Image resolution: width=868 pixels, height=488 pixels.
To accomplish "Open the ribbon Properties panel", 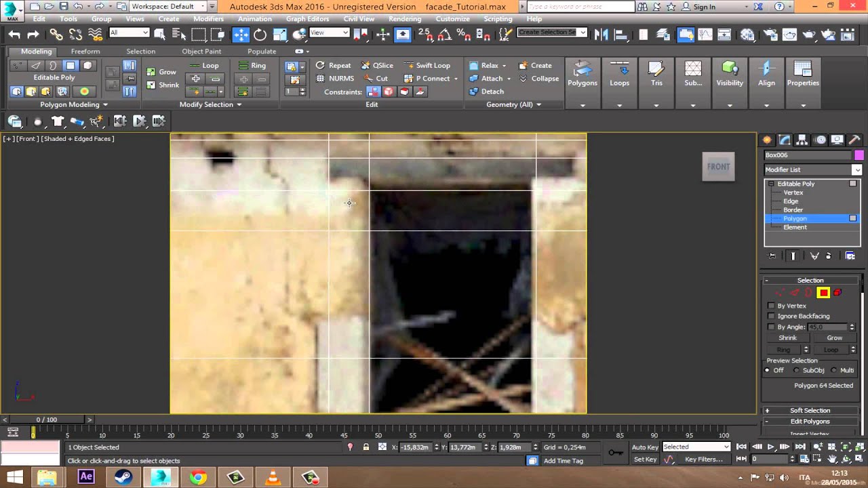I will point(803,73).
